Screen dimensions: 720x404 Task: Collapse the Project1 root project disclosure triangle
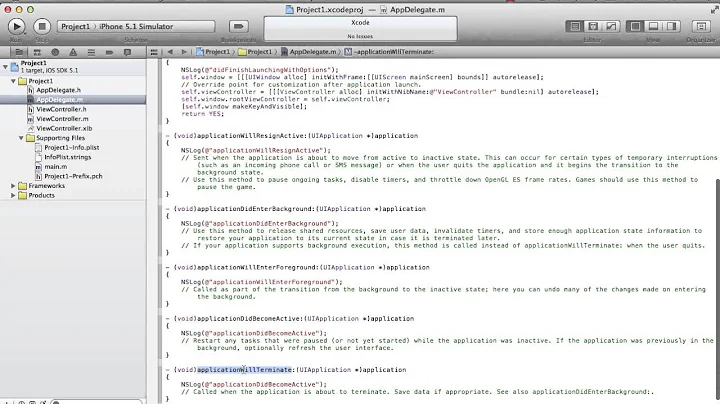pyautogui.click(x=5, y=67)
